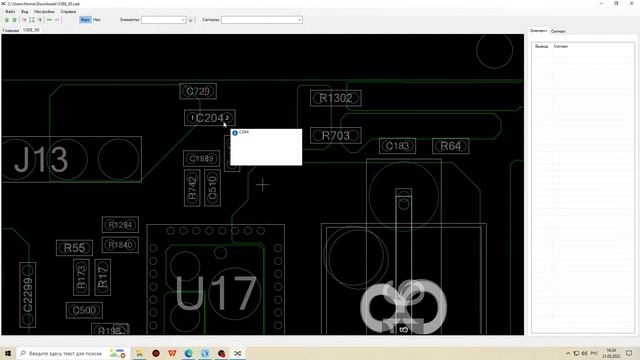This screenshot has height=360, width=640.
Task: Select component C204 on the board
Action: point(209,118)
